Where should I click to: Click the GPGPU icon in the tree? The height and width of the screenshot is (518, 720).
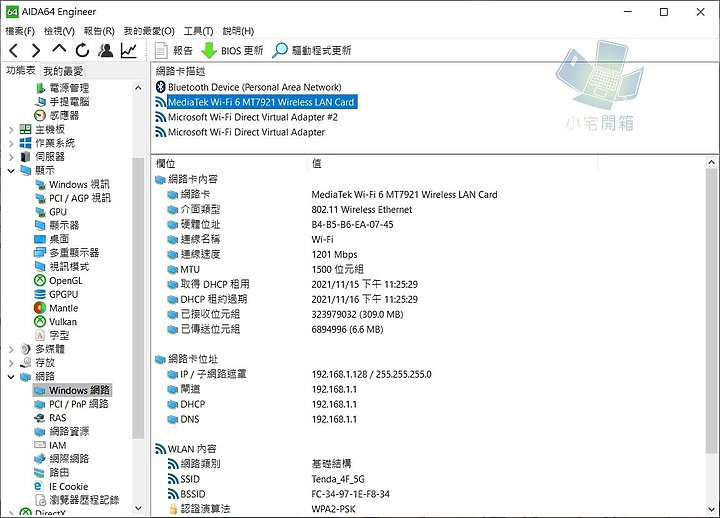click(x=40, y=294)
